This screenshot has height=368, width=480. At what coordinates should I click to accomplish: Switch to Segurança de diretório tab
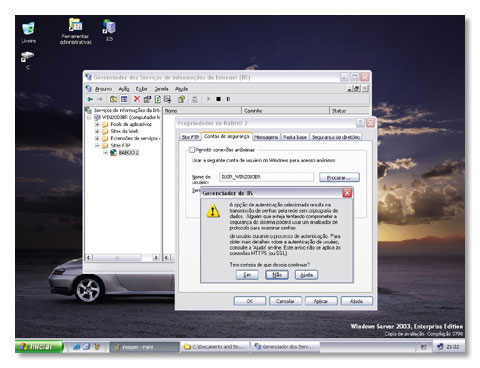(336, 137)
